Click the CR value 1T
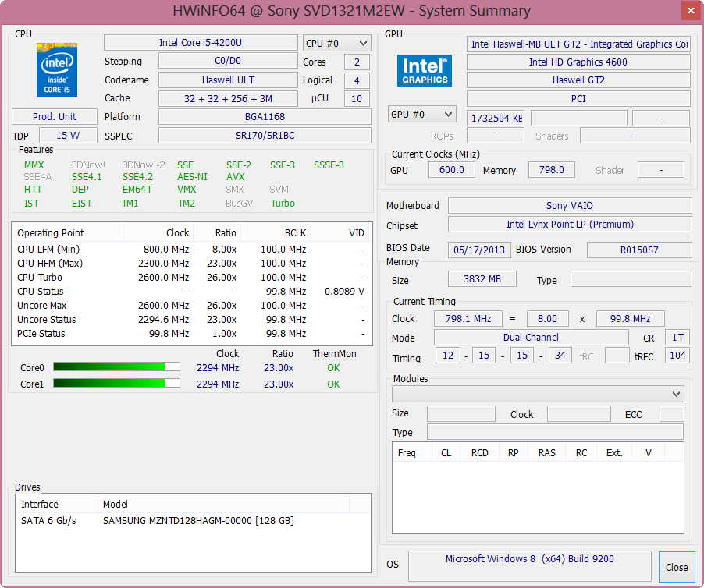 point(677,338)
